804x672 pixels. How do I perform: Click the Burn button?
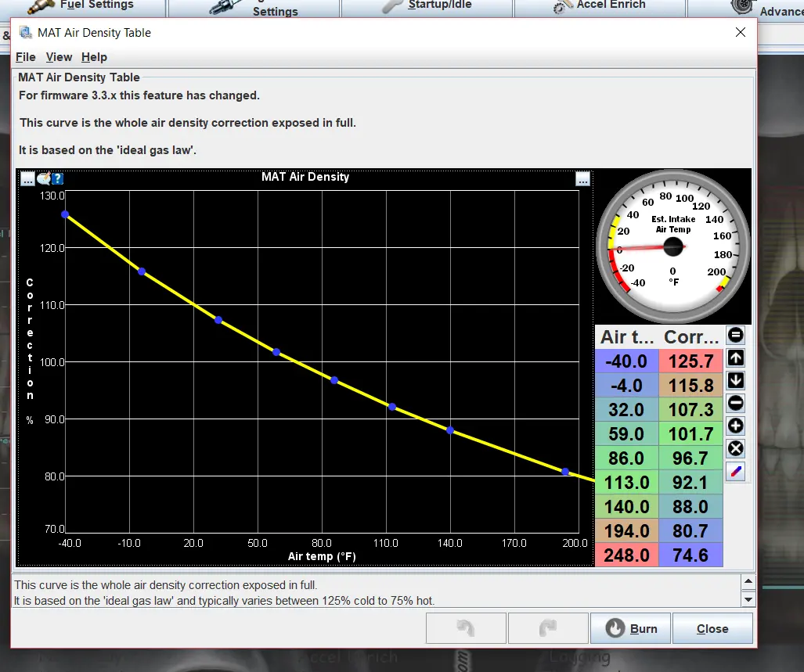631,628
